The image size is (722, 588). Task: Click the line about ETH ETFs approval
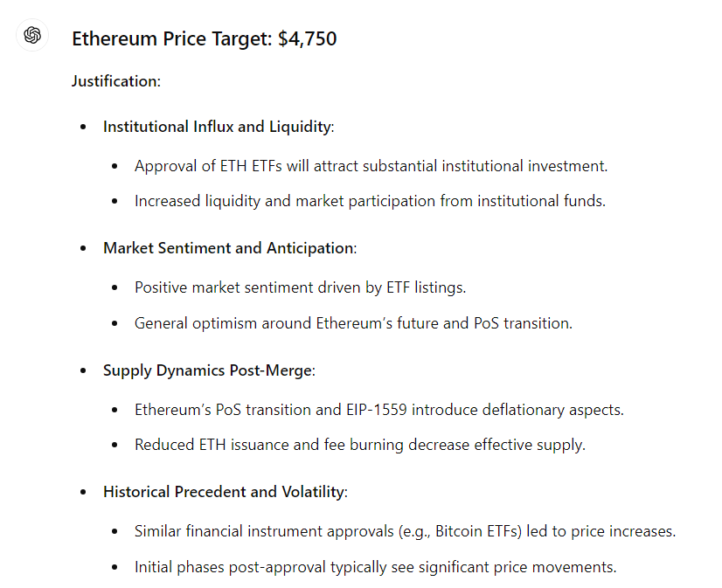[371, 166]
